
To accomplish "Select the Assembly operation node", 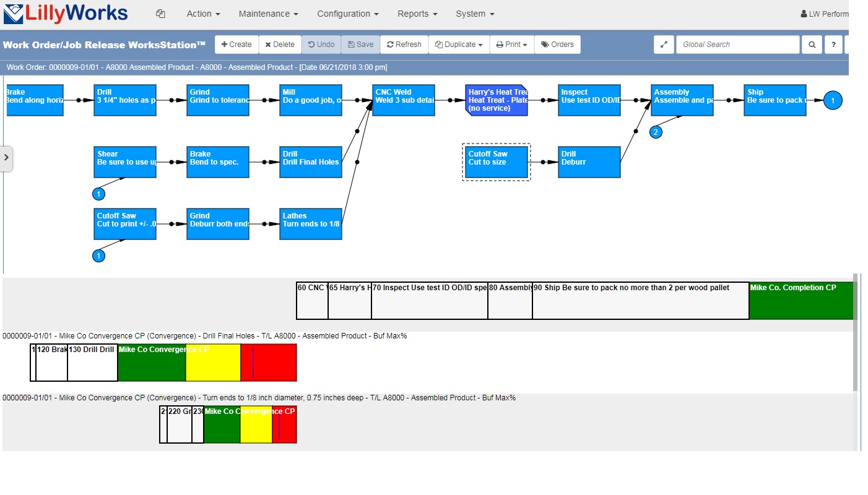I will click(x=682, y=100).
